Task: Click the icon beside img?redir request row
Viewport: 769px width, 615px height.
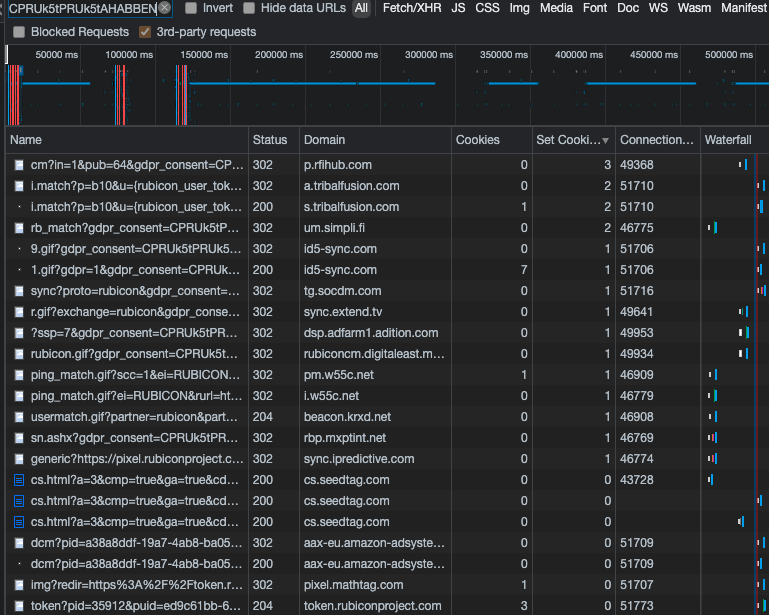Action: pyautogui.click(x=18, y=585)
